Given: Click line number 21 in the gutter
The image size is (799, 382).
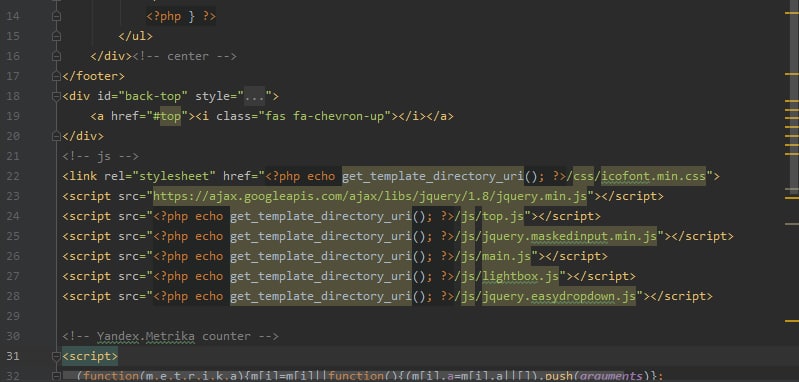Looking at the screenshot, I should 14,156.
